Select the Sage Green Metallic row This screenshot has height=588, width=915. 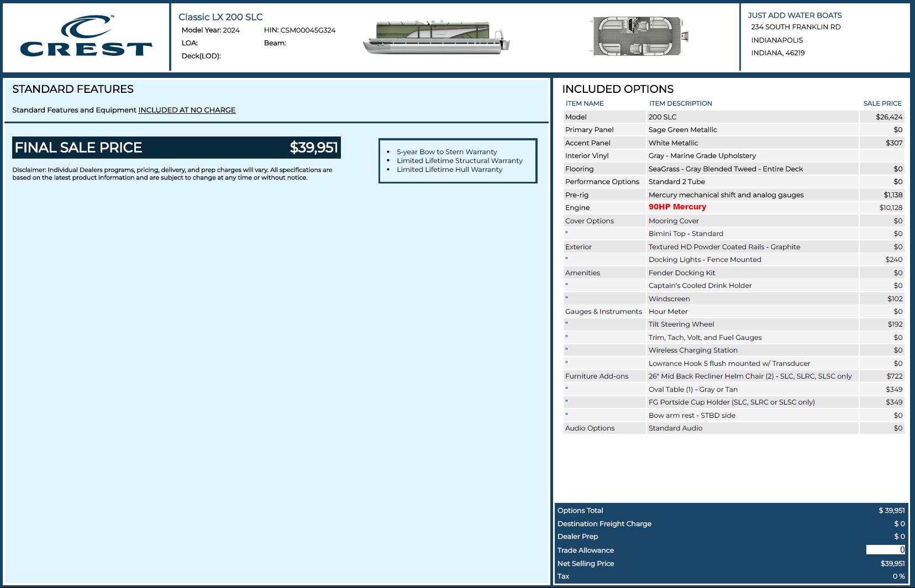tap(734, 130)
